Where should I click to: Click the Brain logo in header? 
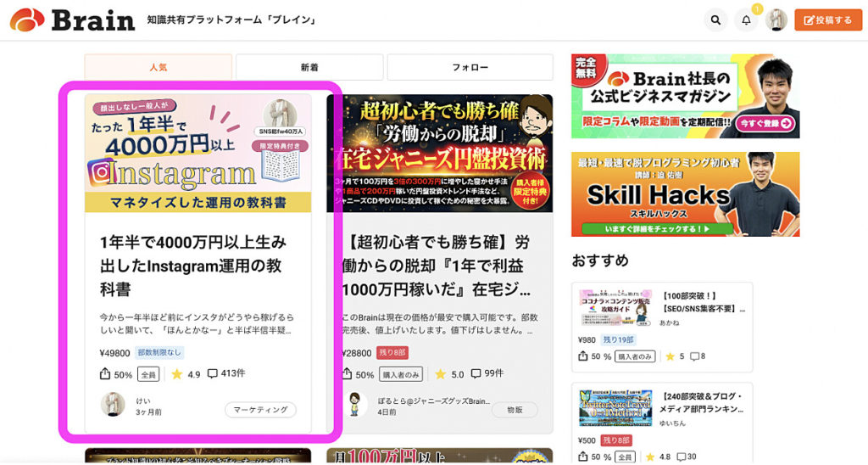(72, 20)
